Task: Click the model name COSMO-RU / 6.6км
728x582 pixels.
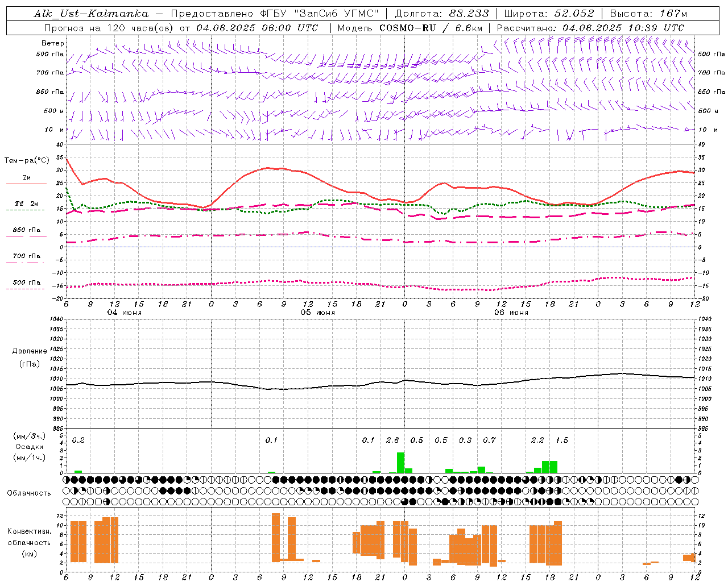Action: tap(431, 28)
